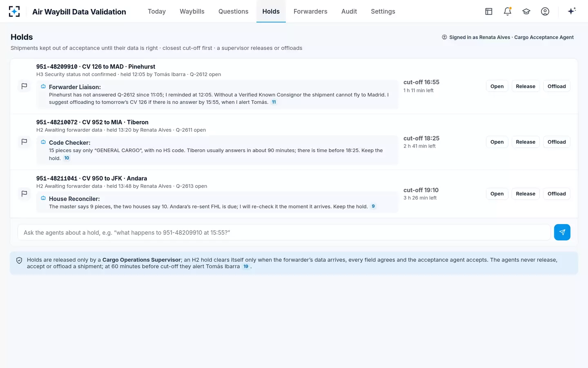The width and height of the screenshot is (588, 368).
Task: Switch to the Audit tab
Action: pyautogui.click(x=349, y=11)
